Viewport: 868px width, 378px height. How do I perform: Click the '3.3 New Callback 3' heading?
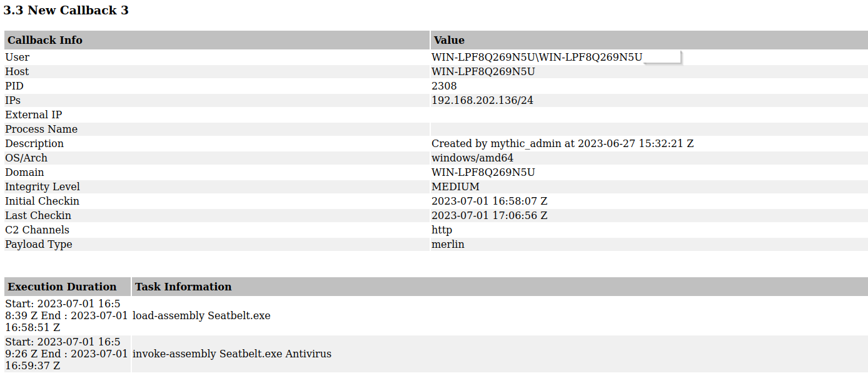click(66, 10)
